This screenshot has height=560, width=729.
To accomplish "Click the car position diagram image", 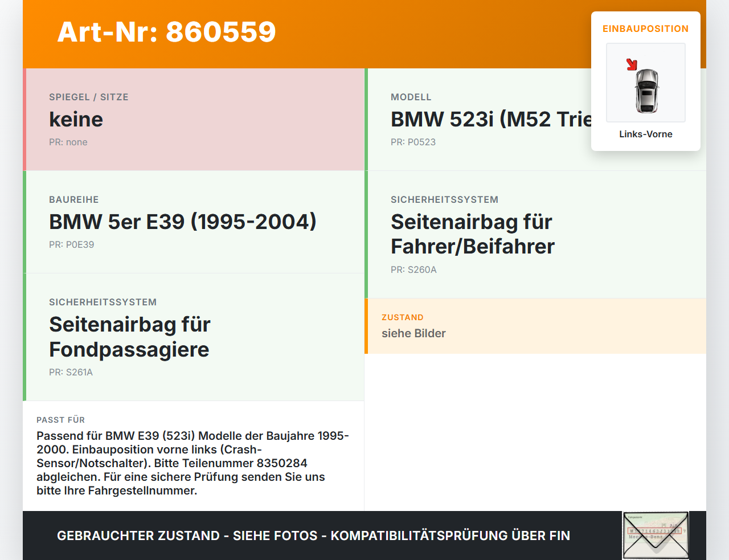I will coord(646,83).
